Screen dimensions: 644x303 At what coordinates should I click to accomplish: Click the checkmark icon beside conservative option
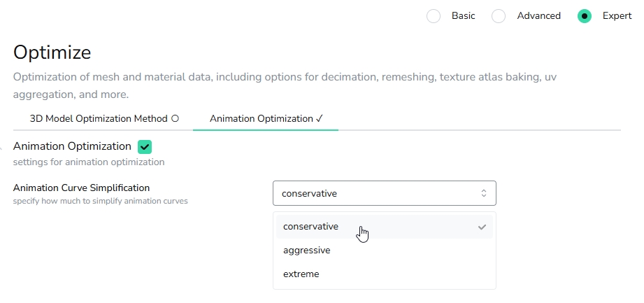pos(482,227)
